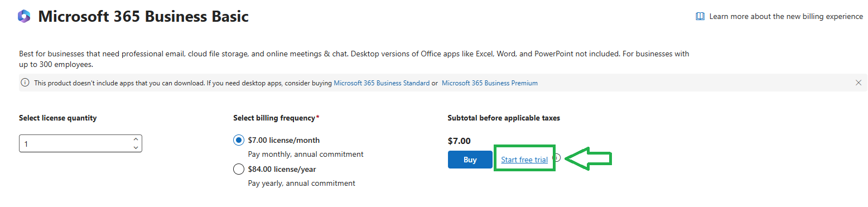The width and height of the screenshot is (868, 207).
Task: Decrease license quantity with down arrow
Action: point(136,147)
